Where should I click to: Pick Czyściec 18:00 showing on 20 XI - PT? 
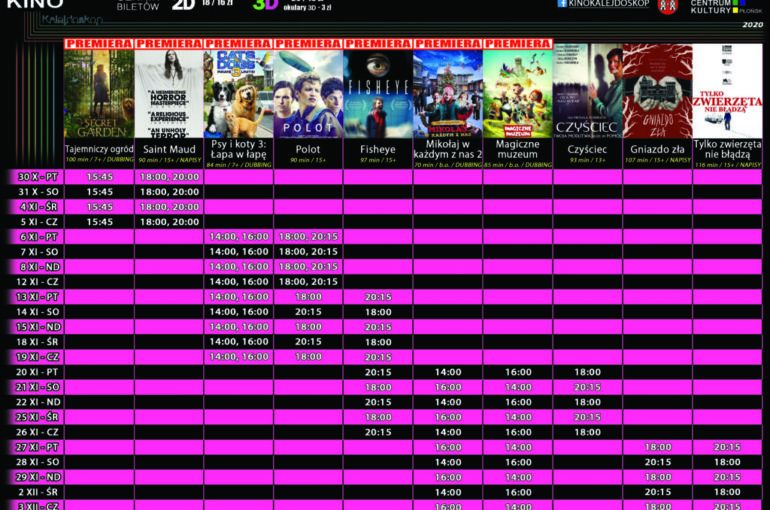coord(587,372)
